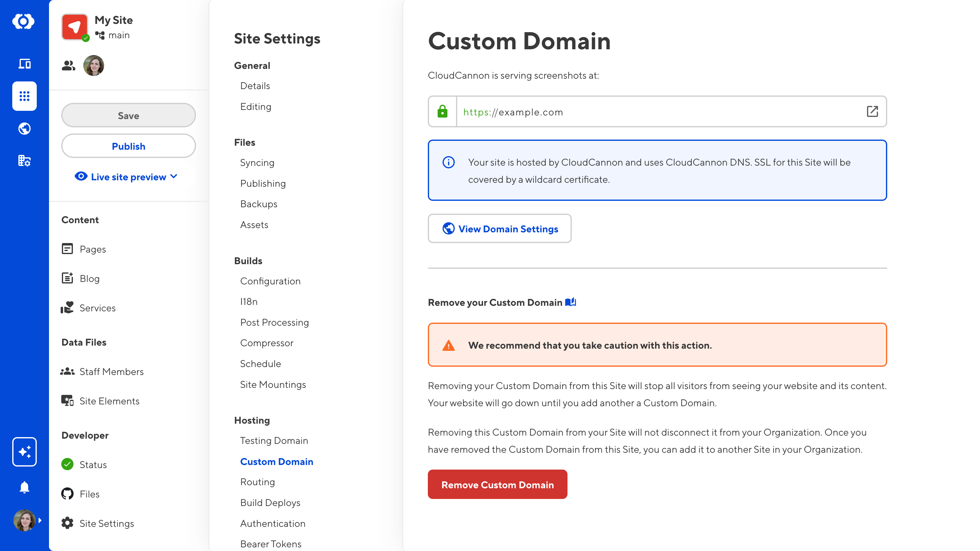Open the organization settings building icon

pyautogui.click(x=24, y=161)
